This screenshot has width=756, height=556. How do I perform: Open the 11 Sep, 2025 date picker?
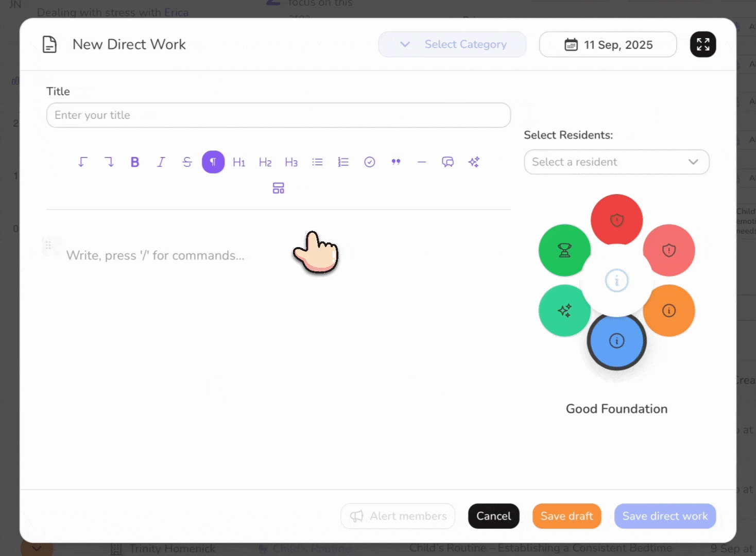[608, 45]
